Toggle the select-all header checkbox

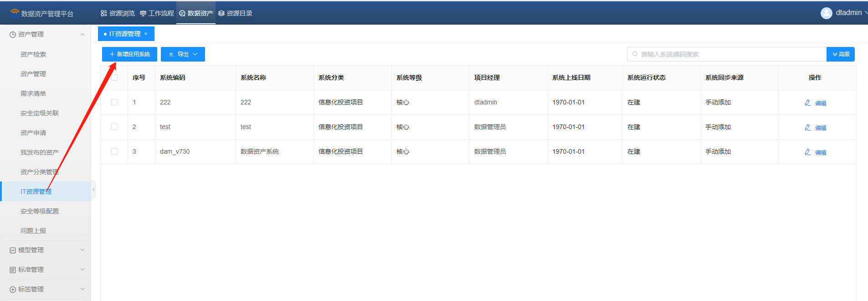point(114,78)
